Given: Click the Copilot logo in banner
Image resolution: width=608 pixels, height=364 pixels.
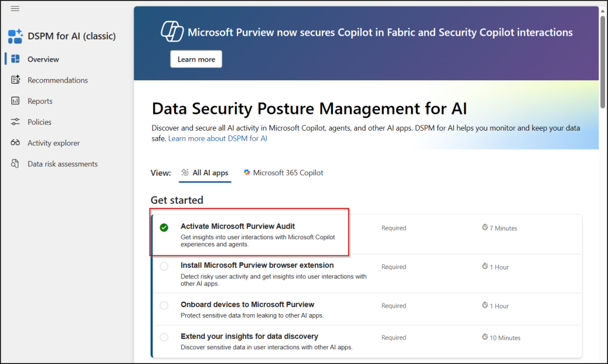Looking at the screenshot, I should click(x=172, y=31).
